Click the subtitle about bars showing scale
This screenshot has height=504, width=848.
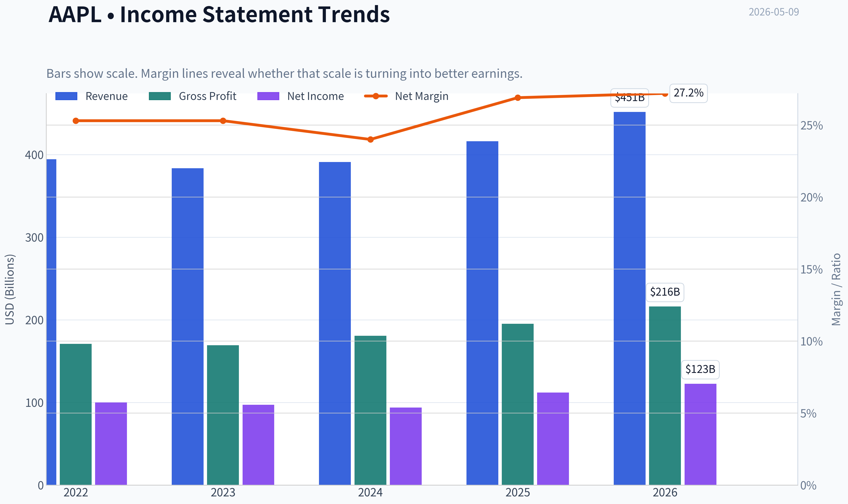[284, 73]
